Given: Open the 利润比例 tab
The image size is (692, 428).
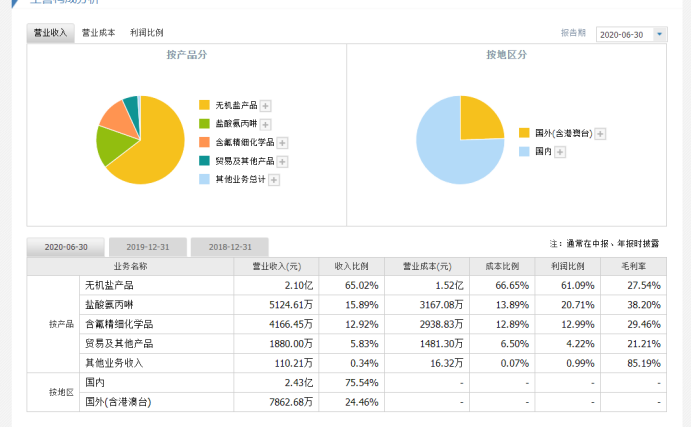Looking at the screenshot, I should (147, 33).
